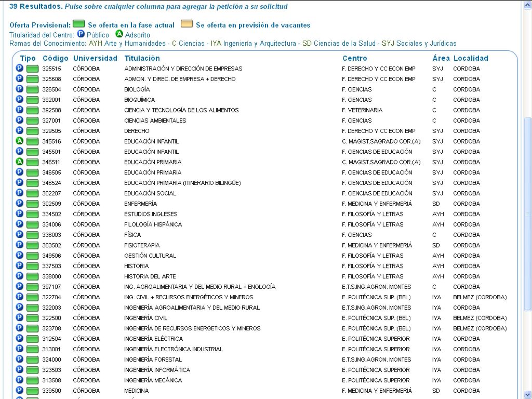
Task: Click the green icon for FISIOTERAPIA row
Action: coord(33,246)
